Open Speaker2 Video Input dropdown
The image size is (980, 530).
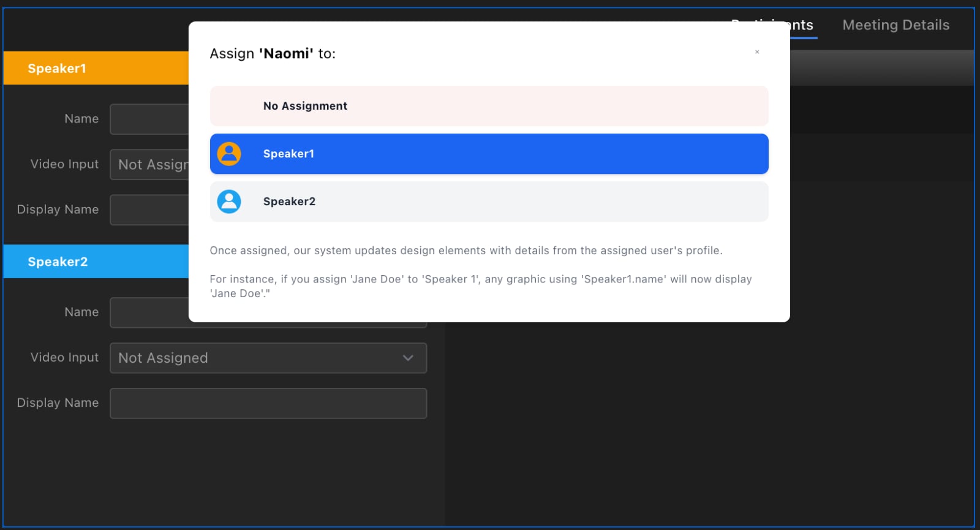(x=268, y=358)
